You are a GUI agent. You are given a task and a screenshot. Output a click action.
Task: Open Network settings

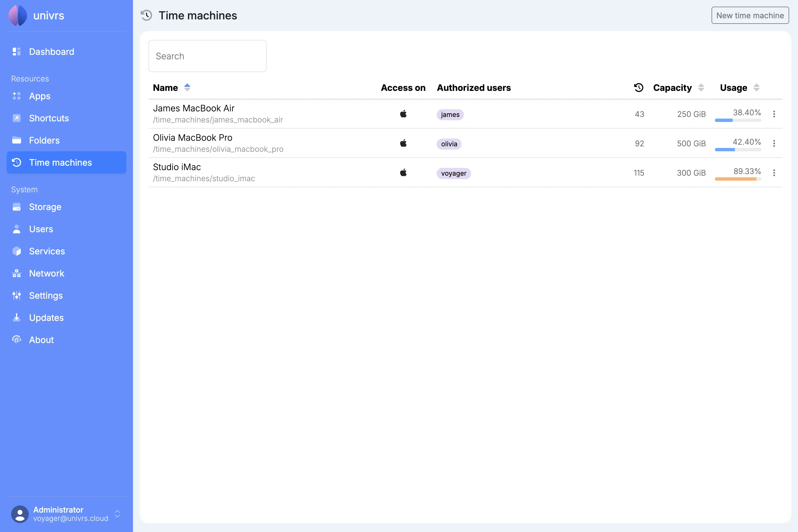coord(66,273)
